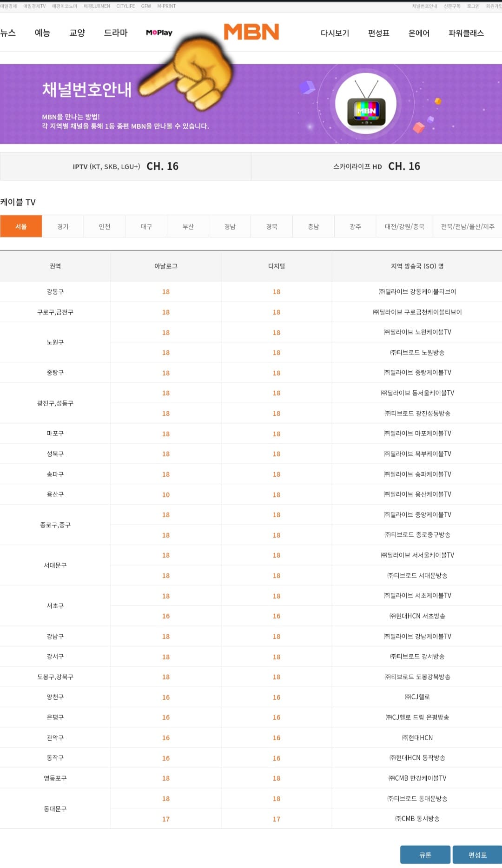Click the 채널번호안내 banner title
The height and width of the screenshot is (868, 502).
click(x=87, y=89)
